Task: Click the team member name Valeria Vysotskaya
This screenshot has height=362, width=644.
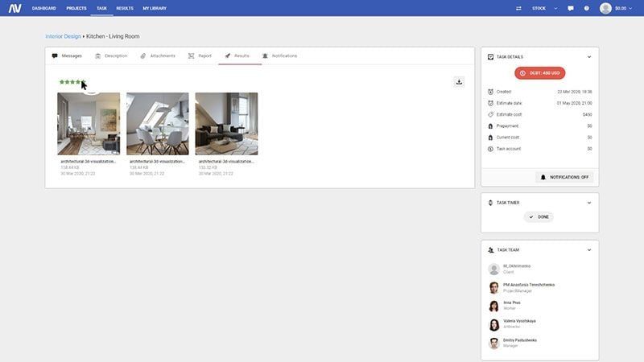Action: (x=519, y=321)
